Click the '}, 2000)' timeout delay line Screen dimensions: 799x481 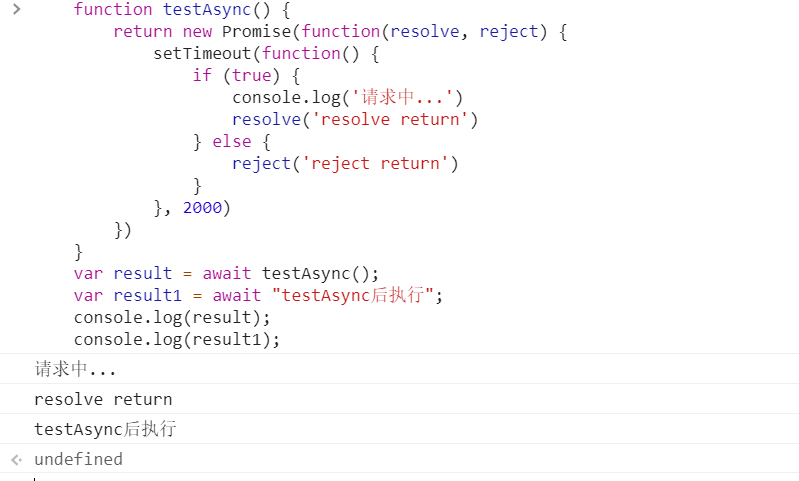[192, 208]
